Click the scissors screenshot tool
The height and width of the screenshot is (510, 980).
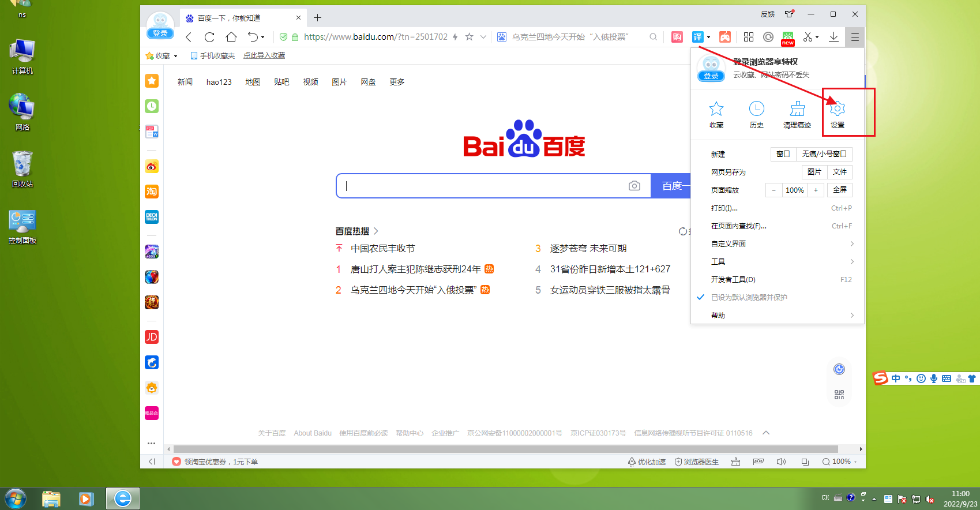[x=808, y=37]
